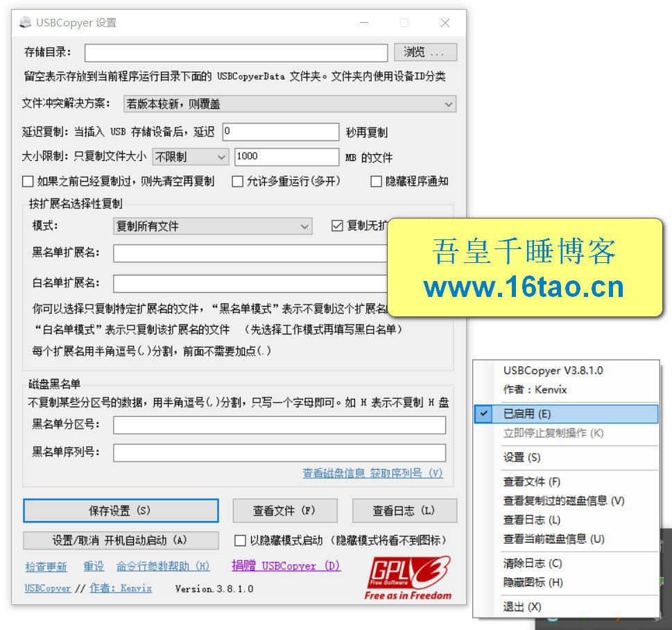Enable the 隐藏程序通知 checkbox
Viewport: 672px width, 630px height.
pos(377,182)
